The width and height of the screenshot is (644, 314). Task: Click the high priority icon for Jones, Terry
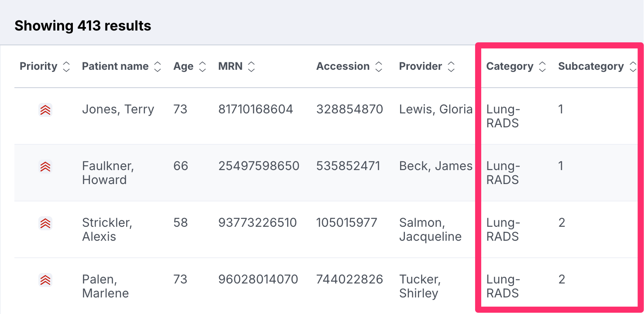point(45,109)
